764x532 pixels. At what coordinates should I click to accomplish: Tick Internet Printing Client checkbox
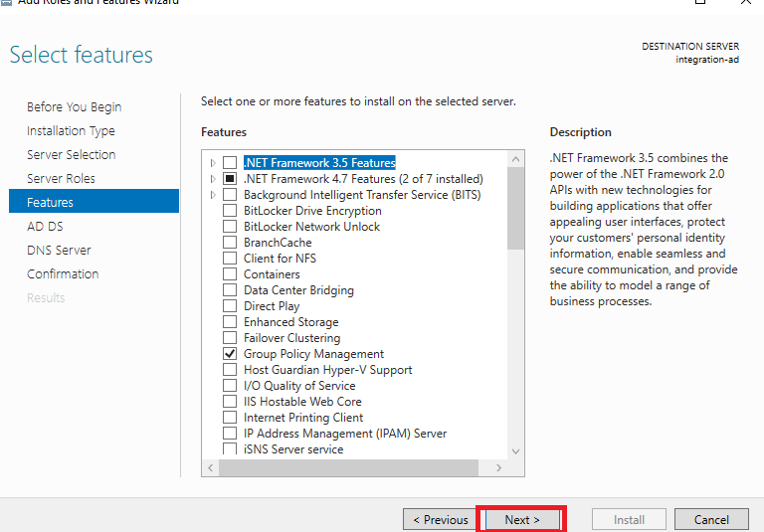pyautogui.click(x=230, y=418)
